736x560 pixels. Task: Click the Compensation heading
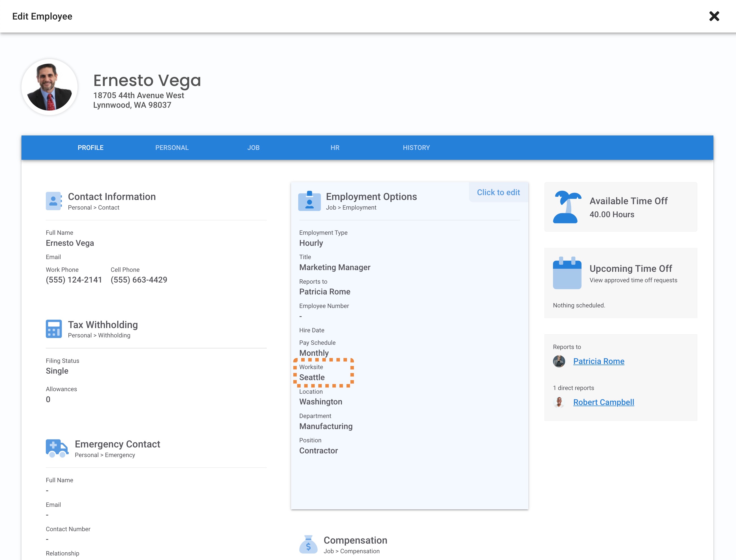coord(355,540)
